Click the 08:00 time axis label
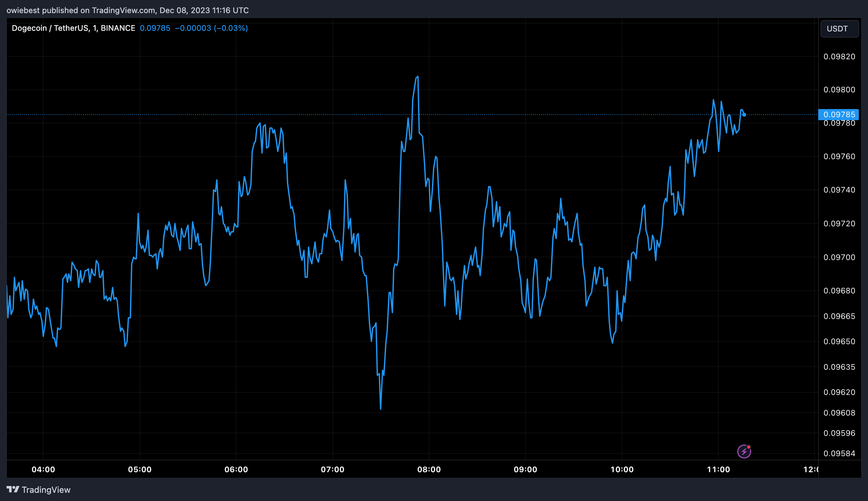868x501 pixels. click(x=429, y=469)
